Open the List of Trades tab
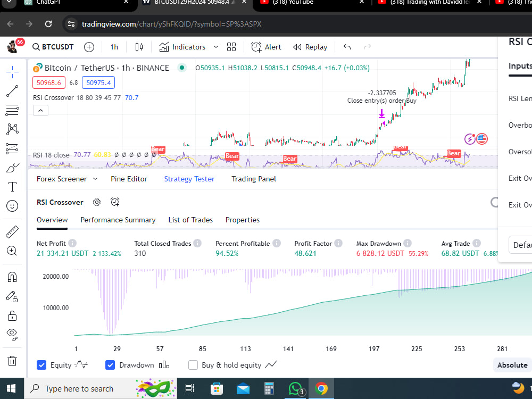 (190, 220)
